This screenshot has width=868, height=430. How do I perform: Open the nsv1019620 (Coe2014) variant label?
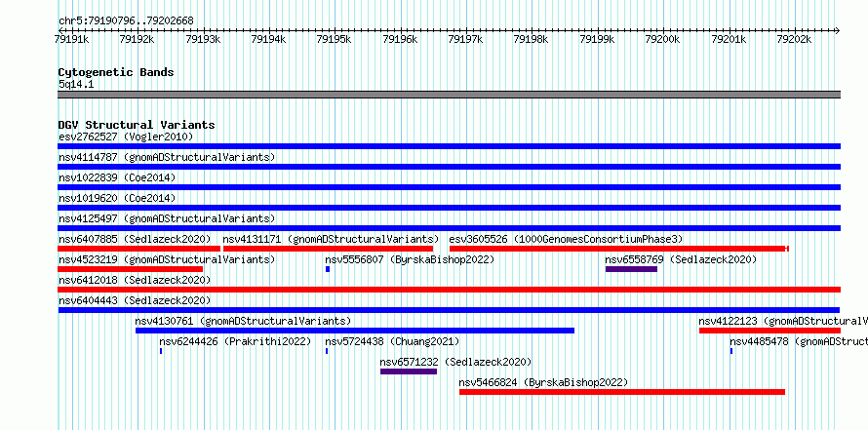tap(117, 198)
